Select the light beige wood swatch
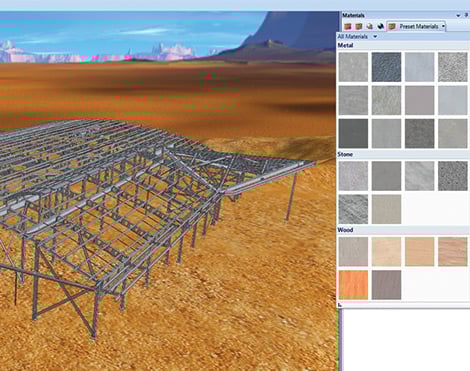 pyautogui.click(x=386, y=251)
